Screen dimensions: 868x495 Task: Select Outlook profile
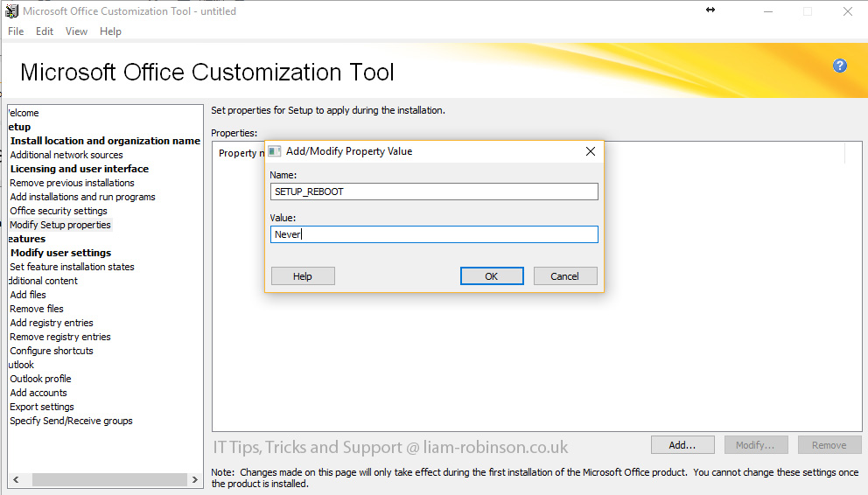40,379
